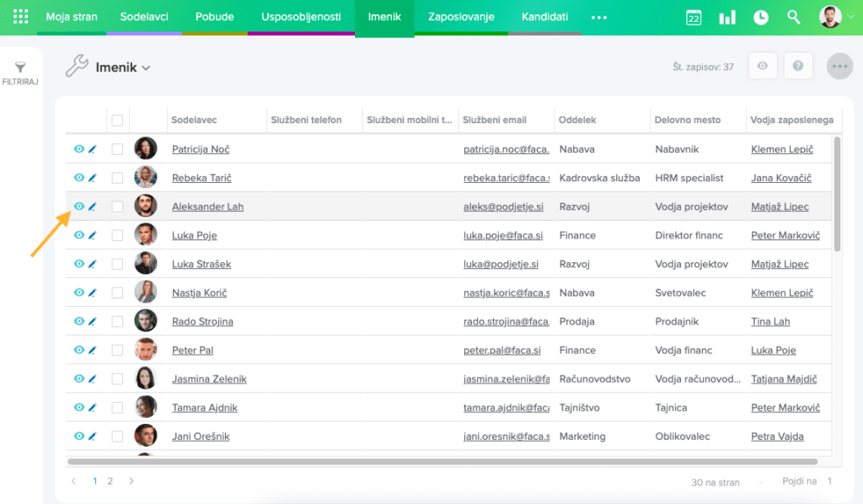This screenshot has width=863, height=504.
Task: Click the horizontal table scrollbar
Action: (442, 462)
